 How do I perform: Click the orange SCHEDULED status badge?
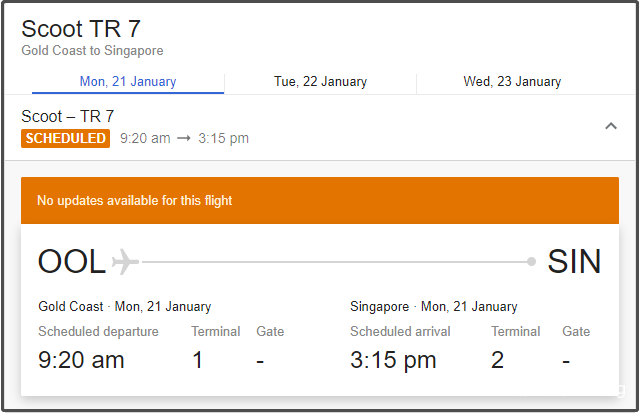[x=65, y=138]
